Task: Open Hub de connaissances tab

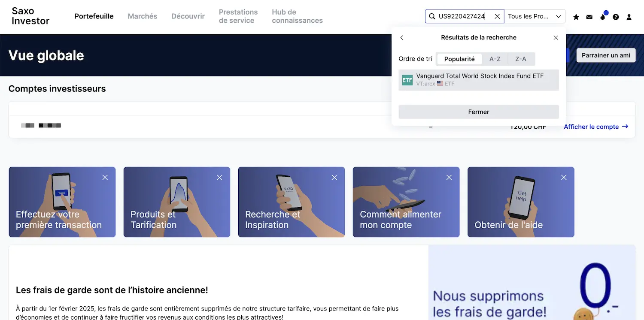Action: (297, 16)
